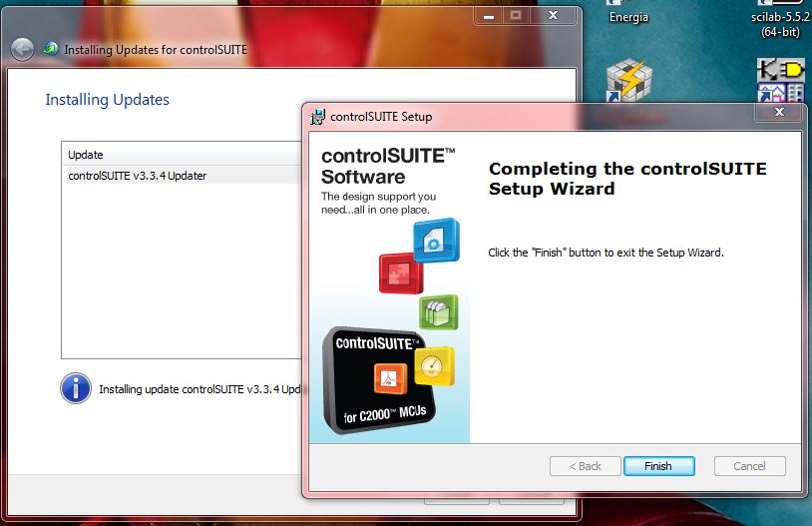
Task: Click the Installing Updates heading
Action: (107, 100)
